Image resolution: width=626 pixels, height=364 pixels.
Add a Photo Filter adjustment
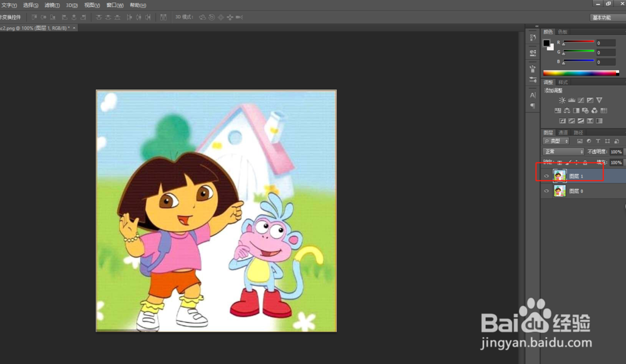click(x=585, y=111)
